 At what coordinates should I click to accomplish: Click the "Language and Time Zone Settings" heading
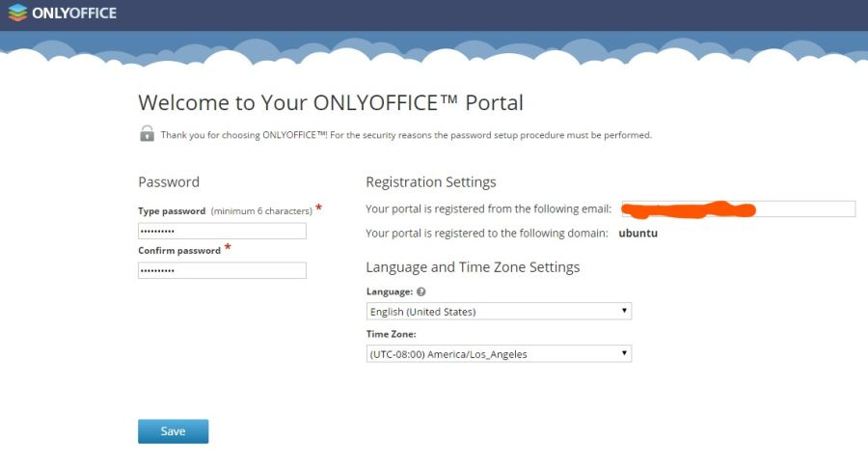click(x=473, y=267)
